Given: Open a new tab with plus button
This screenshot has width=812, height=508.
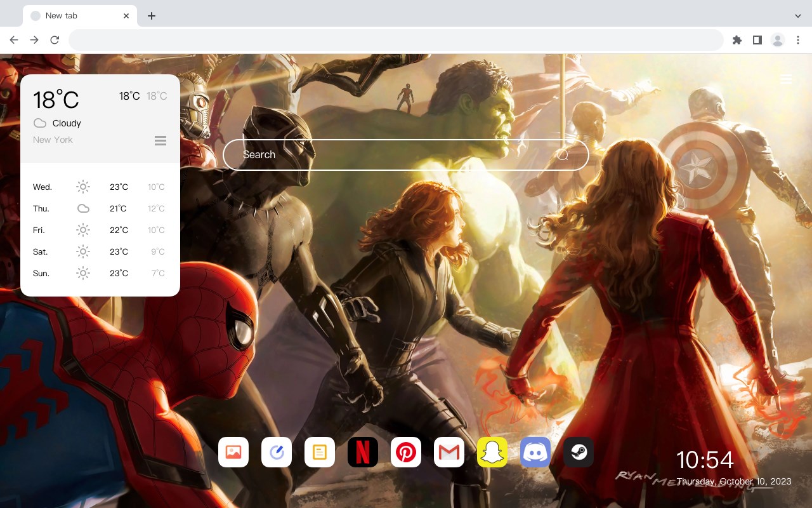Looking at the screenshot, I should [x=151, y=16].
